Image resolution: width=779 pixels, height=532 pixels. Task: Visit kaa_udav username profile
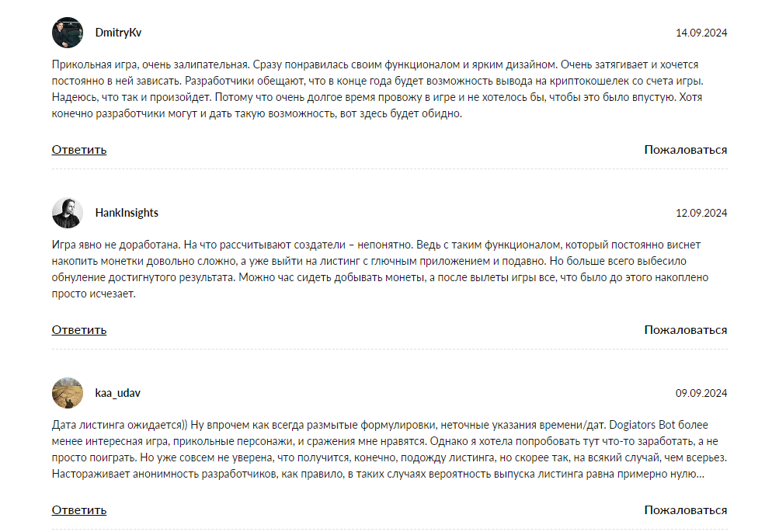point(118,394)
